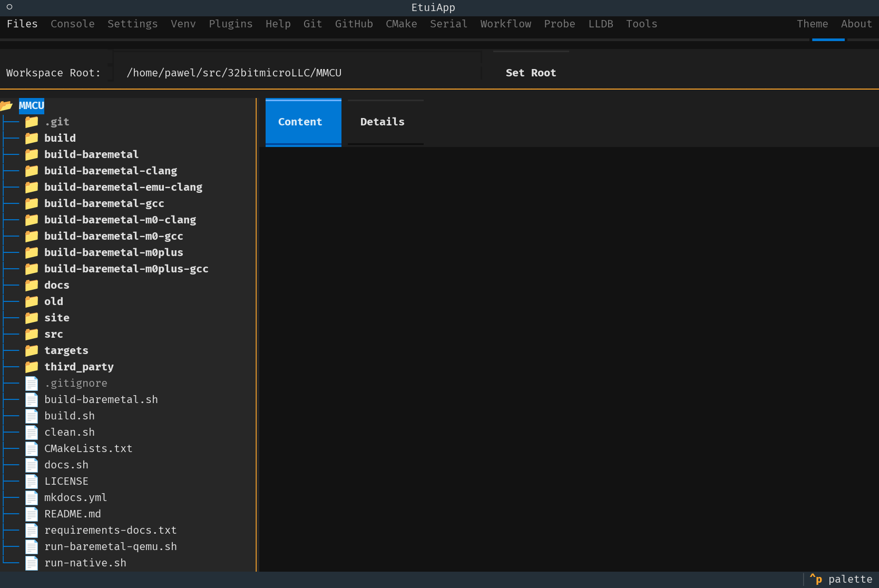This screenshot has width=879, height=588.
Task: Click the build-baremetal-m0plus folder icon
Action: [32, 252]
